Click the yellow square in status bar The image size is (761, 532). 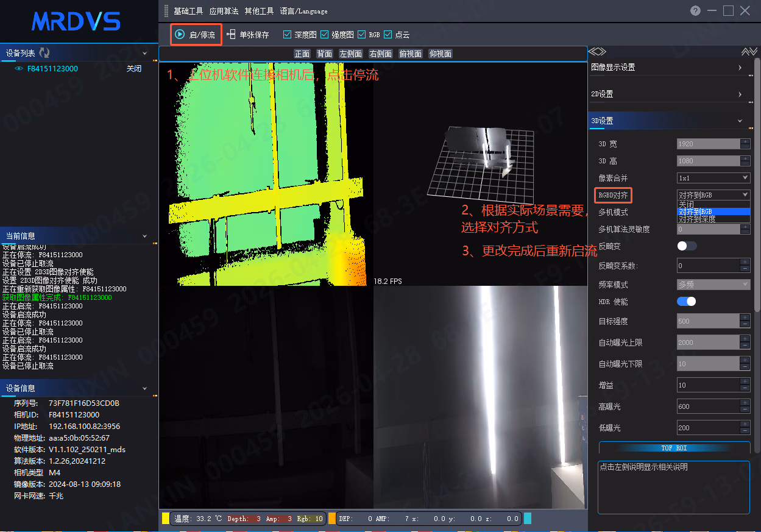[165, 519]
